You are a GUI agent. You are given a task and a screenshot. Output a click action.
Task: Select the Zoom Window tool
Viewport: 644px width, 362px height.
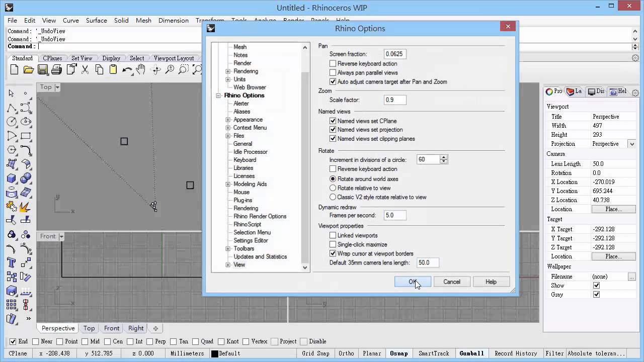click(184, 70)
